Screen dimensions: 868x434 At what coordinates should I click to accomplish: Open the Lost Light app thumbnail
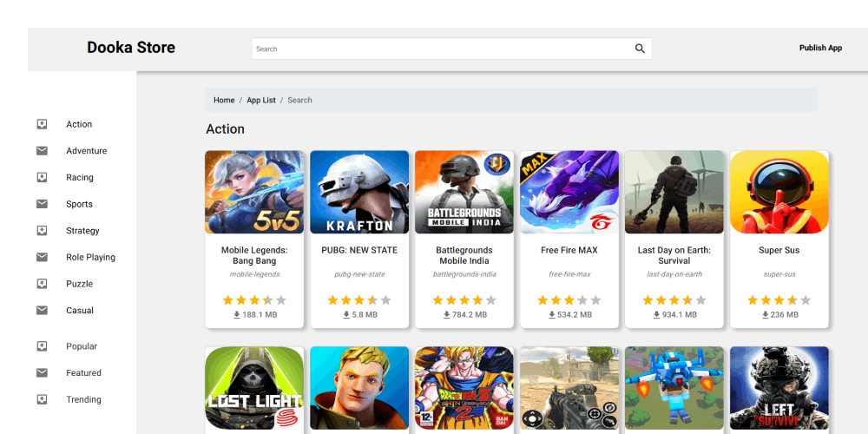click(254, 388)
